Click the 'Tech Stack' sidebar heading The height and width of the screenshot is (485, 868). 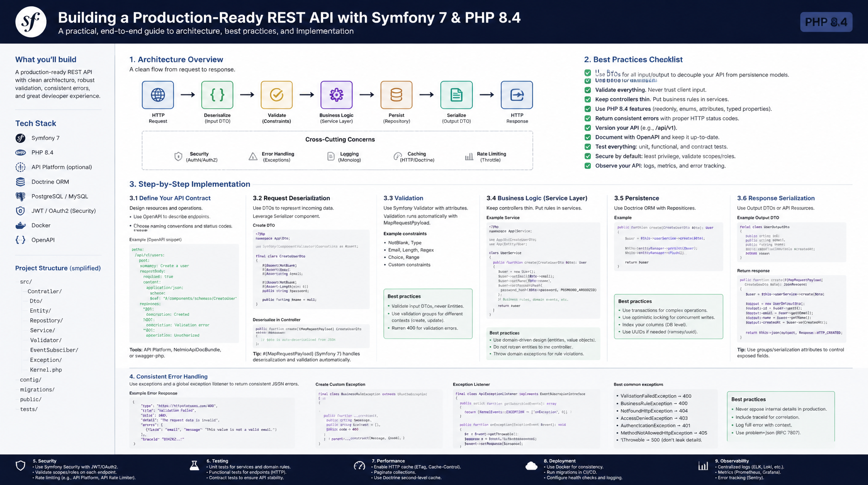pyautogui.click(x=36, y=124)
